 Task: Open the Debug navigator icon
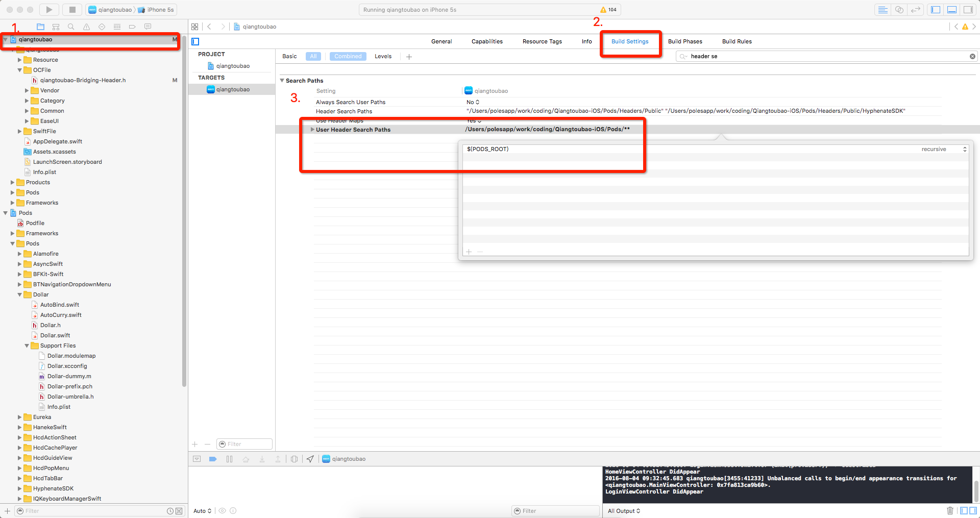click(117, 27)
